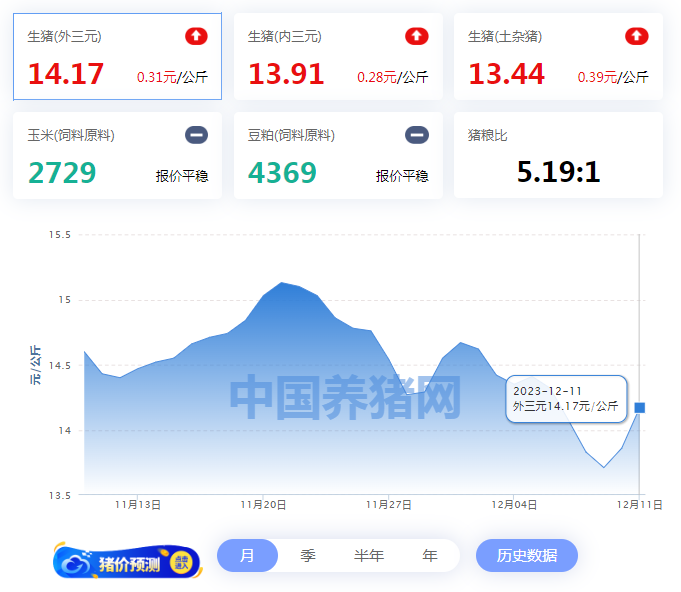Screen dimensions: 681x592
Task: Click the 0.39元/公斤 change text
Action: tap(613, 77)
